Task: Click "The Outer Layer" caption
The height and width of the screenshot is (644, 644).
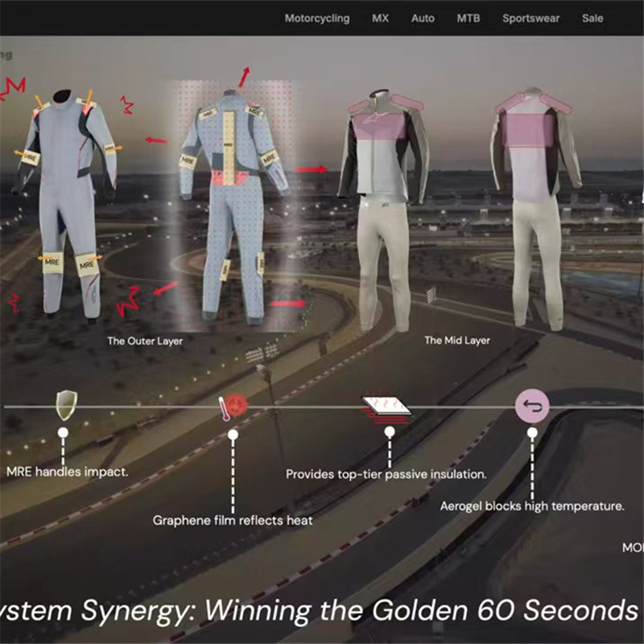Action: [x=145, y=341]
